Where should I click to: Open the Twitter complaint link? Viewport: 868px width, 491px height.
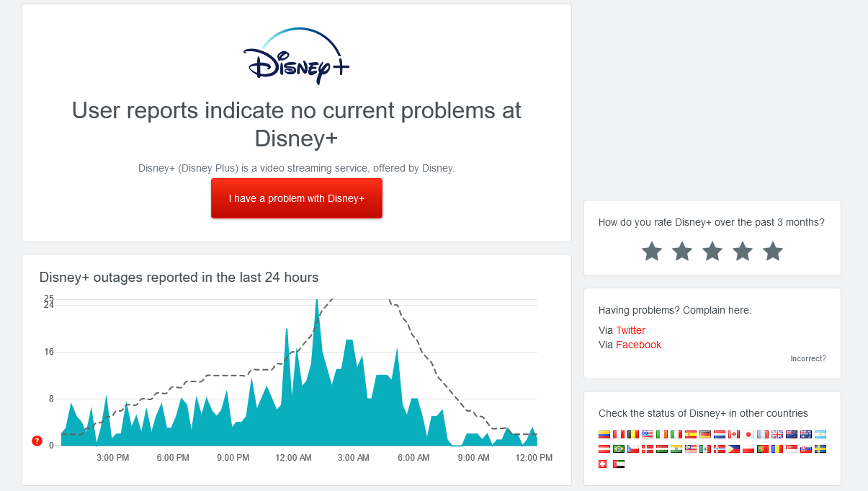click(x=630, y=330)
